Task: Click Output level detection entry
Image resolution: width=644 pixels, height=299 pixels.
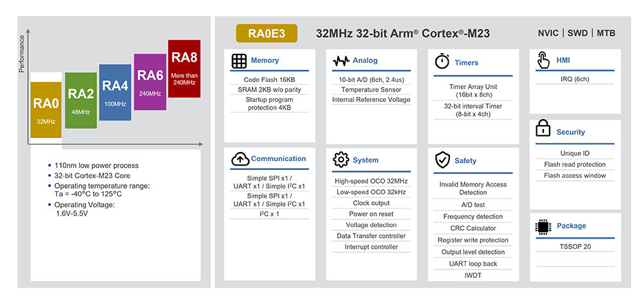Action: (x=473, y=252)
